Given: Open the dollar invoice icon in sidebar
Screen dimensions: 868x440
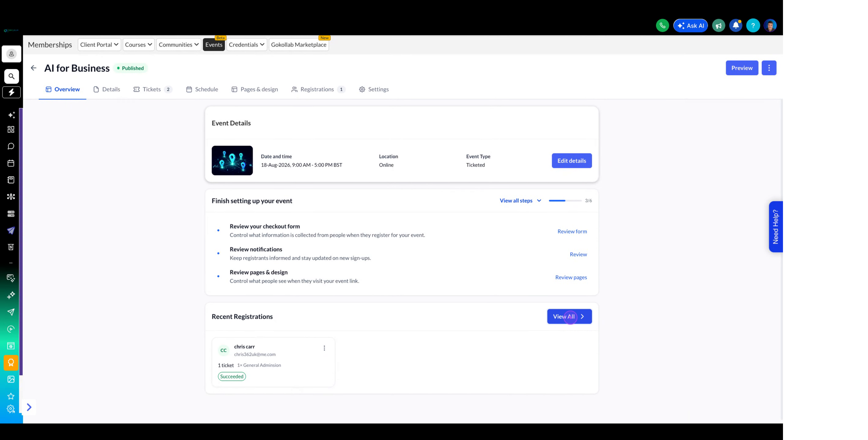Looking at the screenshot, I should click(x=11, y=247).
